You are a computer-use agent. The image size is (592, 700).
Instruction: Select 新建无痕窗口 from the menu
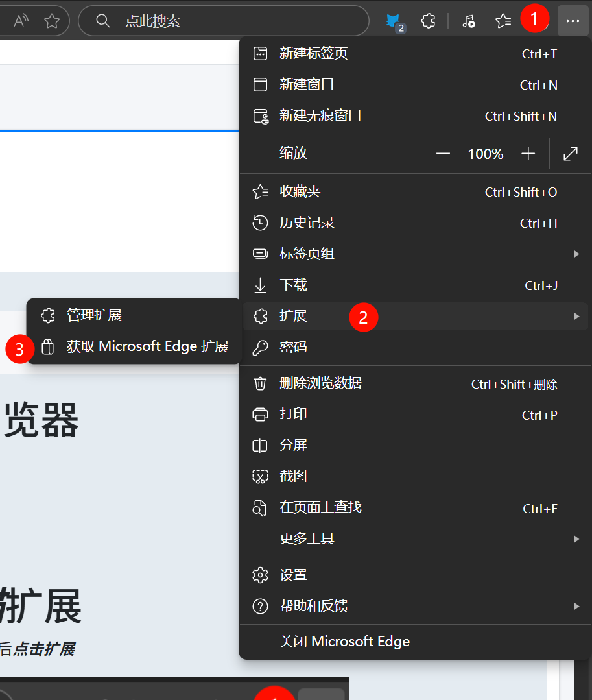[320, 116]
